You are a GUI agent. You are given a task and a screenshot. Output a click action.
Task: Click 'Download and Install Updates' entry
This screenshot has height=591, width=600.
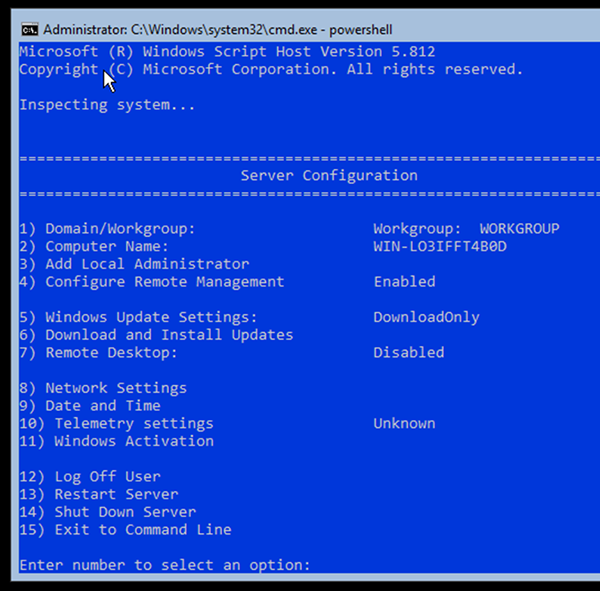tap(157, 335)
